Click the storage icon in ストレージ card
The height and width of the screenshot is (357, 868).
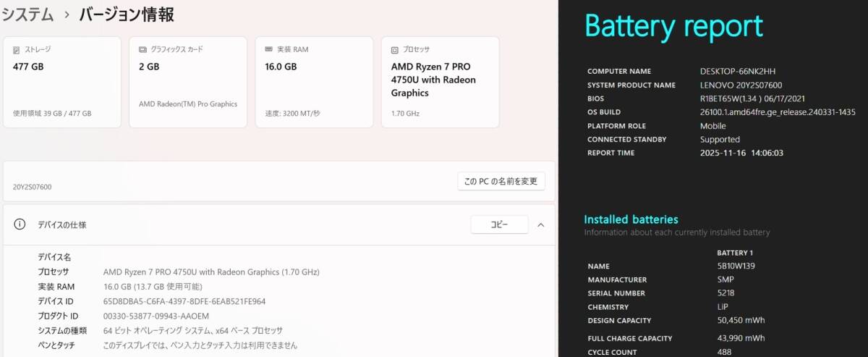click(x=17, y=50)
